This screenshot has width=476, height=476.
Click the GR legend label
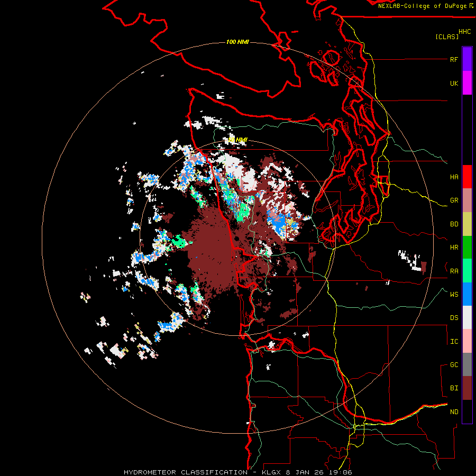(454, 200)
